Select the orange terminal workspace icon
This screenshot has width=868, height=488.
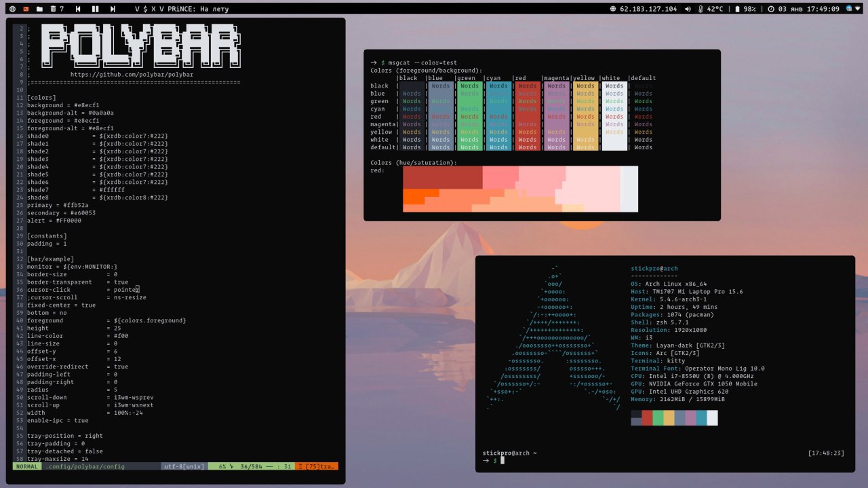pos(26,9)
